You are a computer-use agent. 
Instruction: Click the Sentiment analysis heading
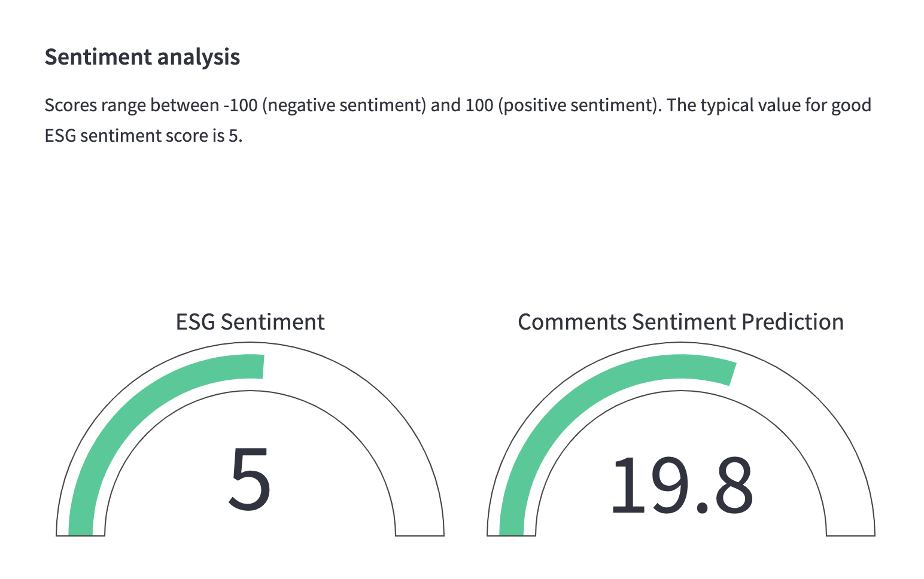point(142,57)
